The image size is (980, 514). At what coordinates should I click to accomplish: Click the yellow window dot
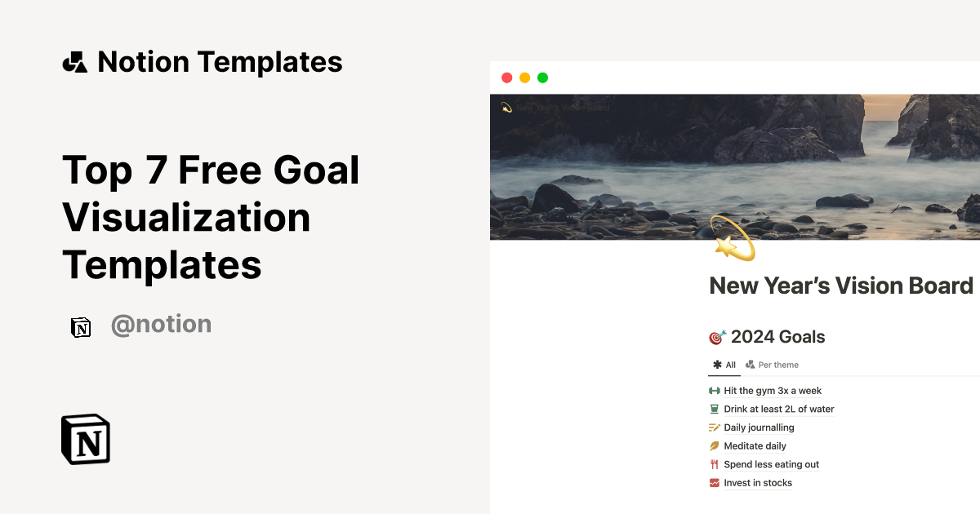click(x=524, y=78)
